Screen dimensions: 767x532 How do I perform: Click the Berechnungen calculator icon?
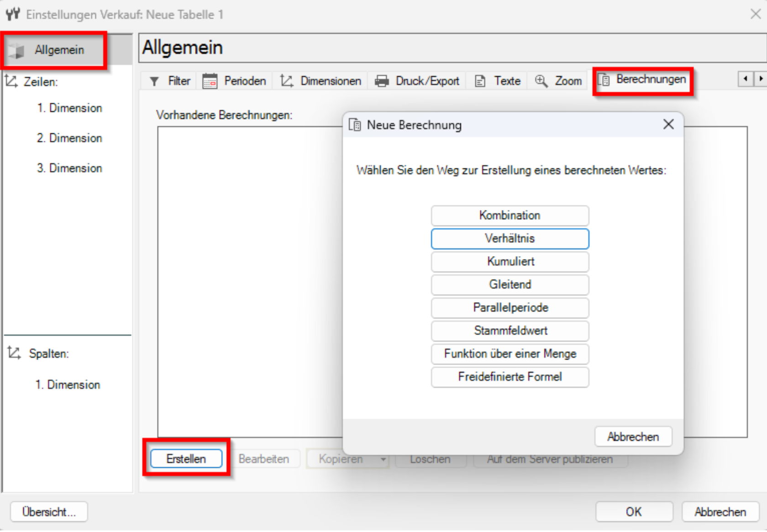pyautogui.click(x=604, y=80)
